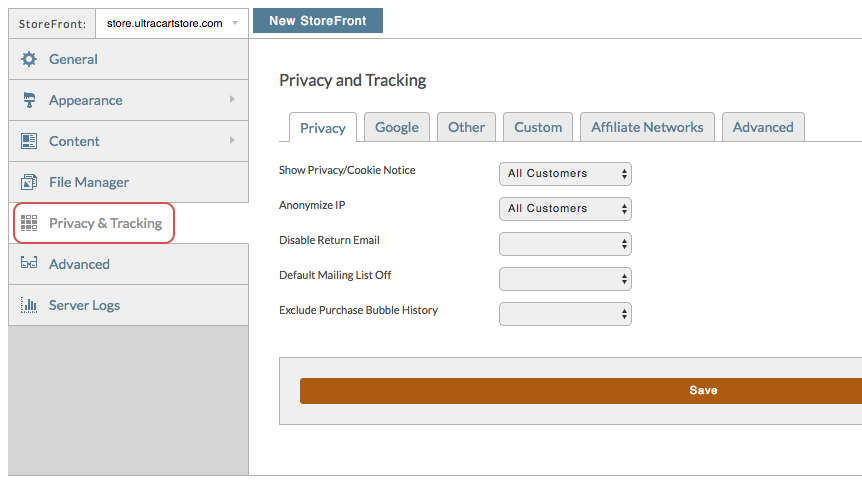This screenshot has width=862, height=486.
Task: Switch to the Google tab
Action: click(x=397, y=127)
